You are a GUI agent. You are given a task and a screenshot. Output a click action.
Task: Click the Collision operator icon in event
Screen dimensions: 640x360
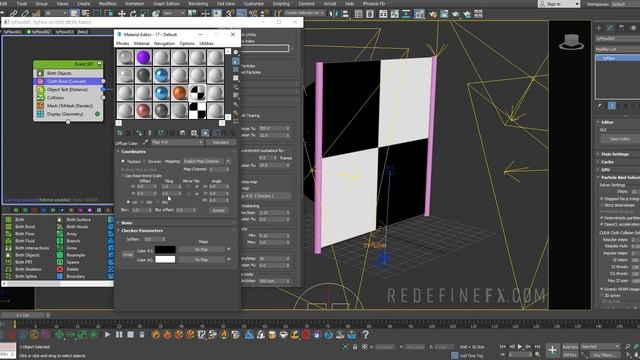pyautogui.click(x=40, y=98)
